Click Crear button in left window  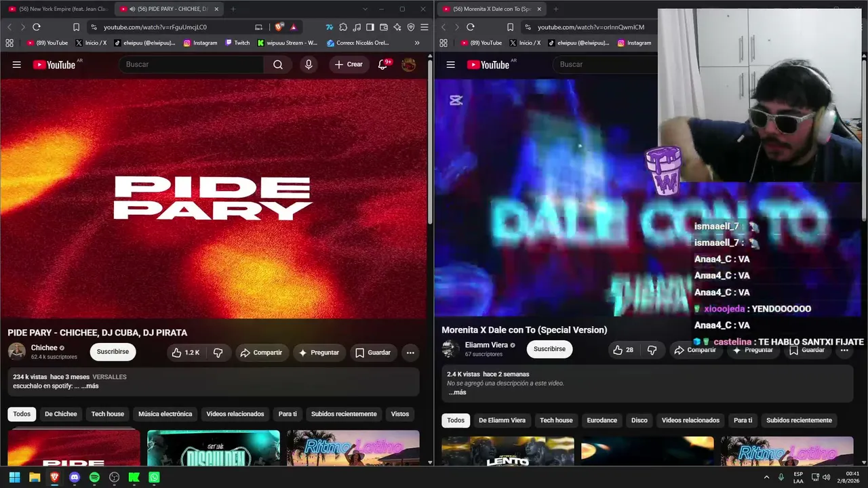pos(349,64)
